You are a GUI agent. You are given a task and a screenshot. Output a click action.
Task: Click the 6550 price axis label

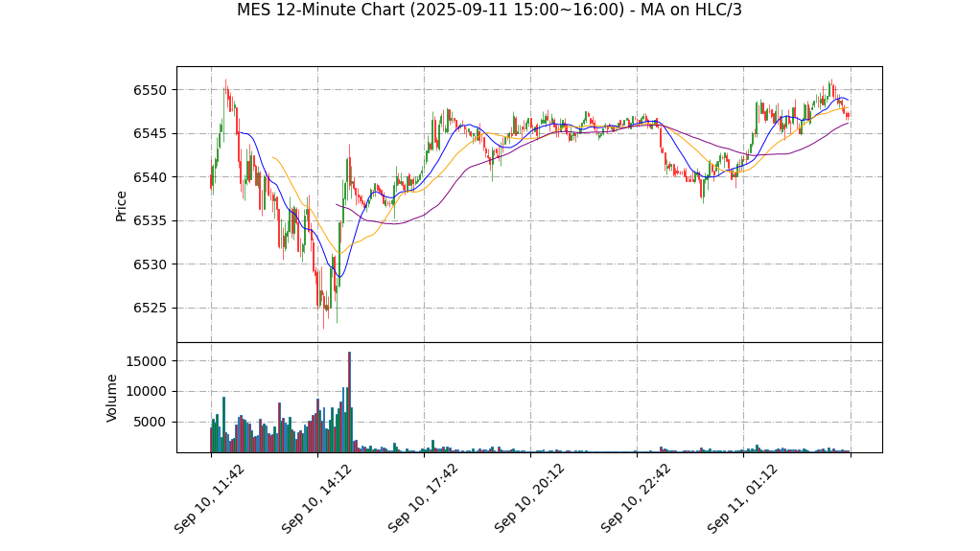click(150, 90)
